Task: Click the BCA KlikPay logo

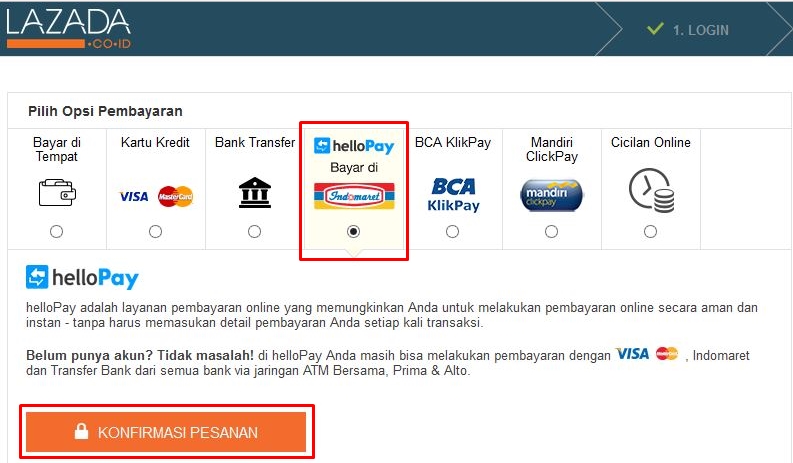Action: point(453,195)
